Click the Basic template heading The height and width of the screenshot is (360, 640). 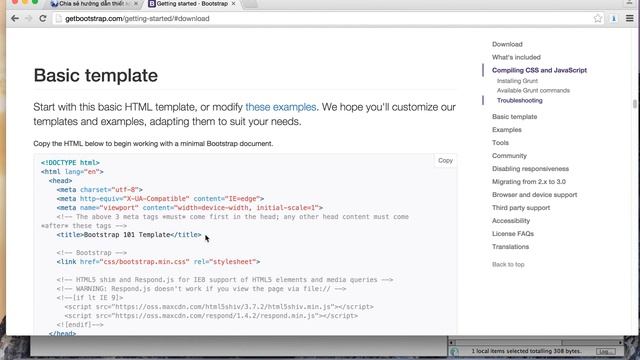pos(96,76)
